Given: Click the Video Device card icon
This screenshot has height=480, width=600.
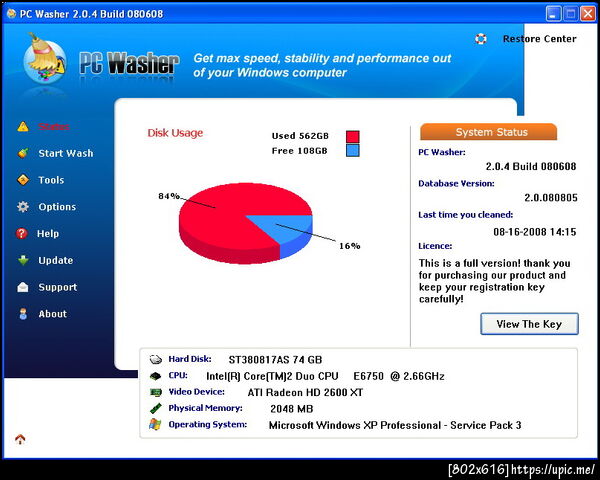Looking at the screenshot, I should coord(156,392).
